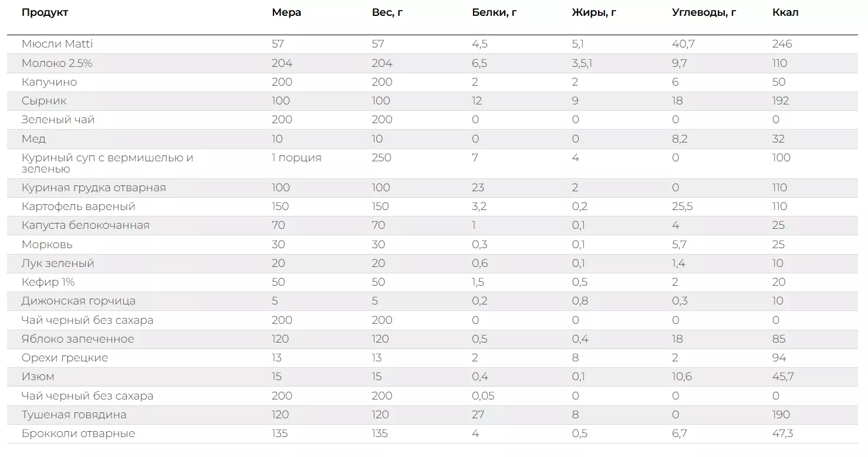Image resolution: width=868 pixels, height=457 pixels.
Task: Select the "Орехи грецкие" product cell
Action: point(65,358)
